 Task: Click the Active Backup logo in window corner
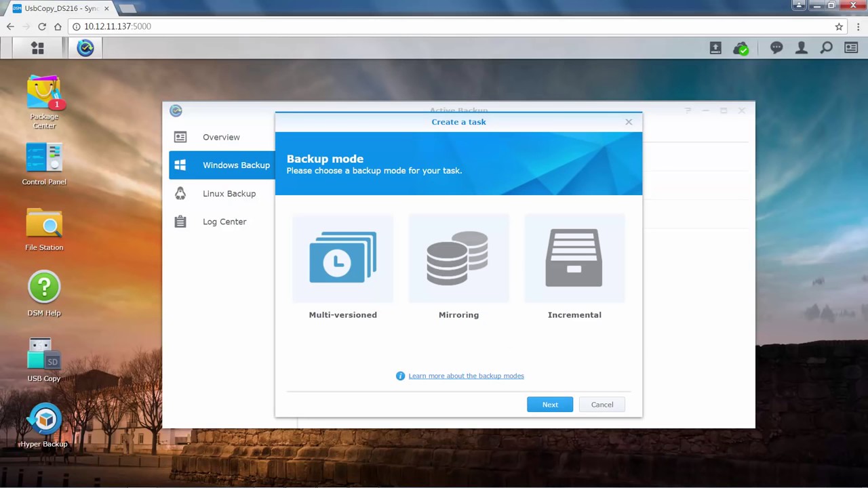click(x=176, y=110)
